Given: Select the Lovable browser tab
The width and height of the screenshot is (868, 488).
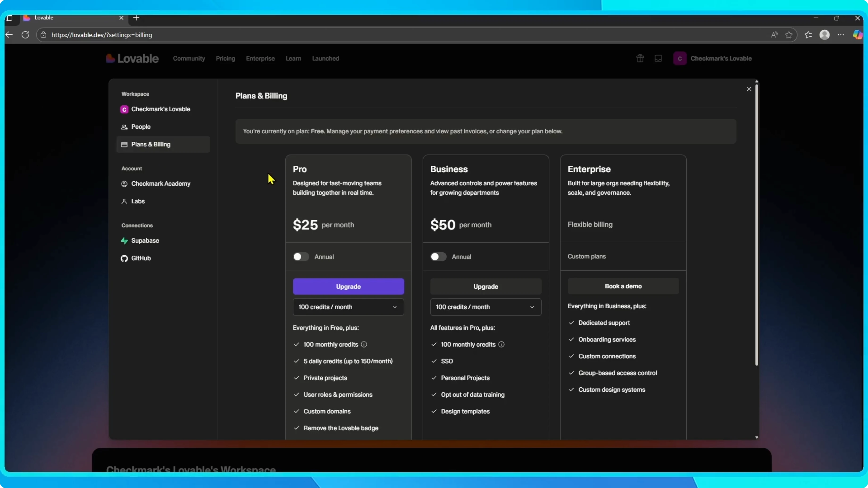Looking at the screenshot, I should [x=74, y=18].
